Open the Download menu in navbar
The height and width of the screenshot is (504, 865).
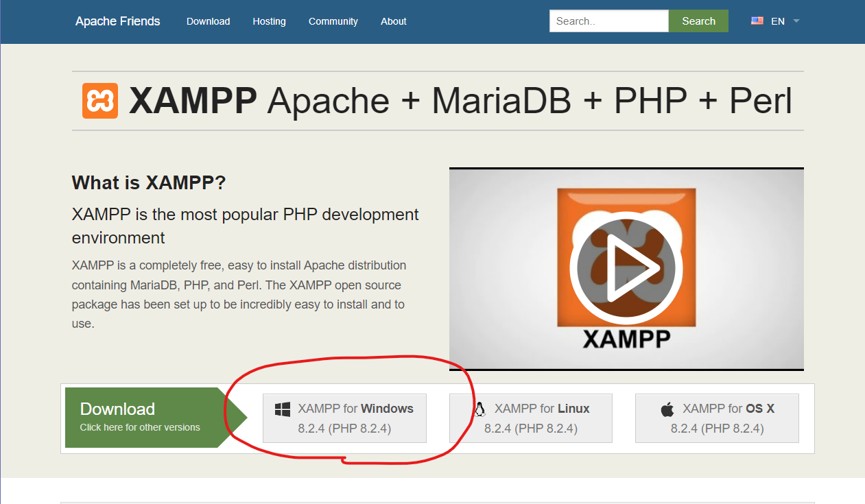coord(208,21)
